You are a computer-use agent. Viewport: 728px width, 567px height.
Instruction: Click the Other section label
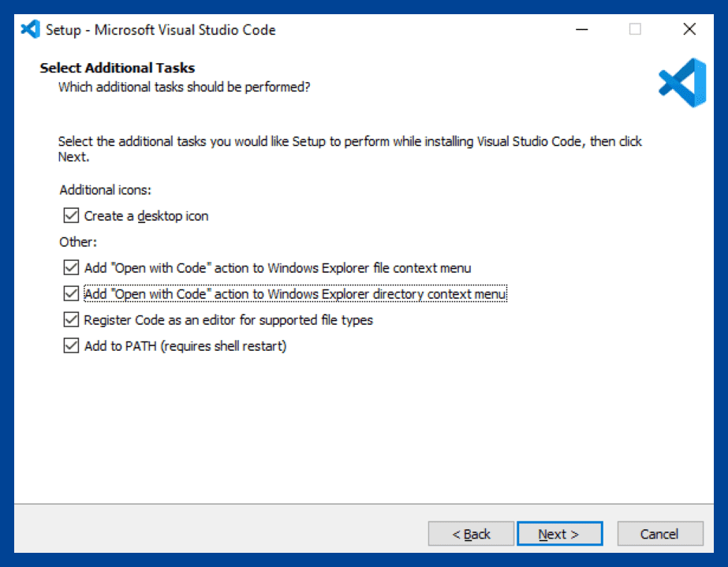coord(77,241)
